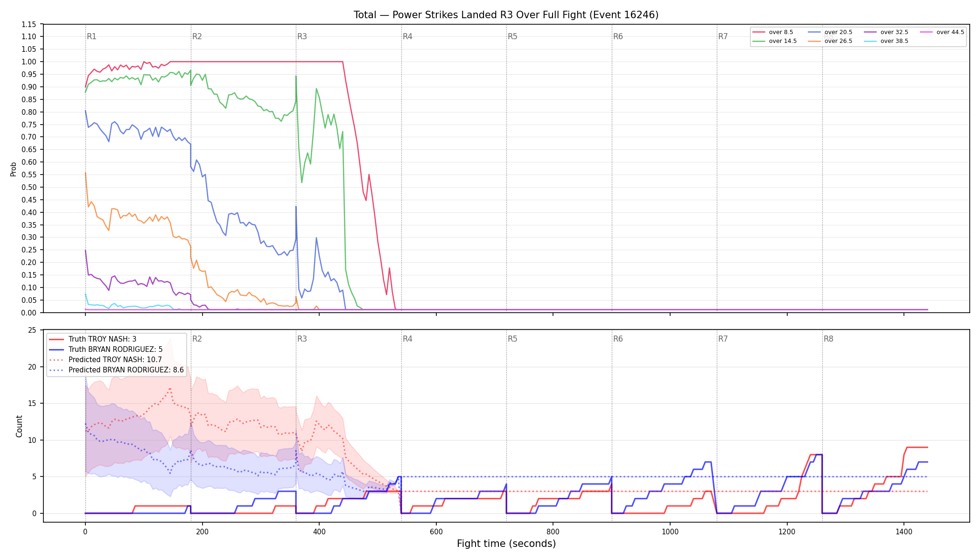
Task: Click the R7 round label in the probability chart
Action: (723, 36)
